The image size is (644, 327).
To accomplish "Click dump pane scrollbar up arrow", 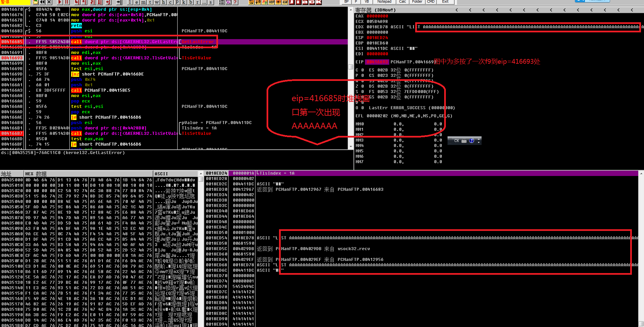I will pyautogui.click(x=201, y=174).
